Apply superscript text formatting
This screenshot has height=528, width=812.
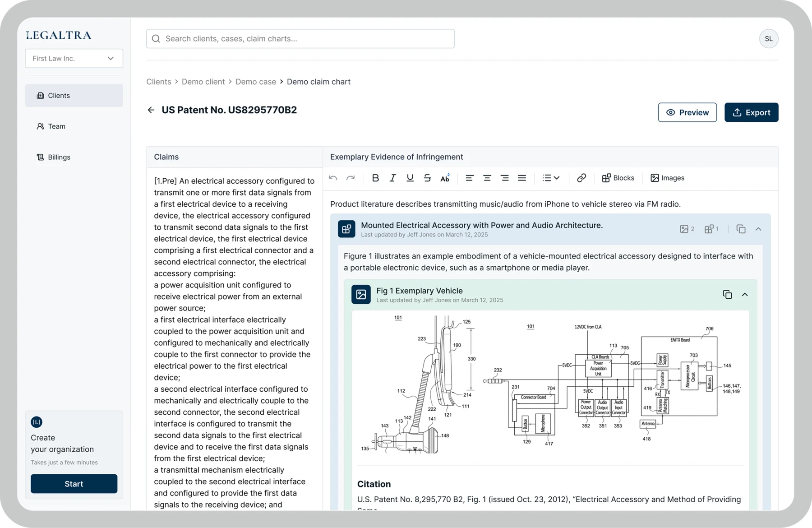(x=445, y=178)
